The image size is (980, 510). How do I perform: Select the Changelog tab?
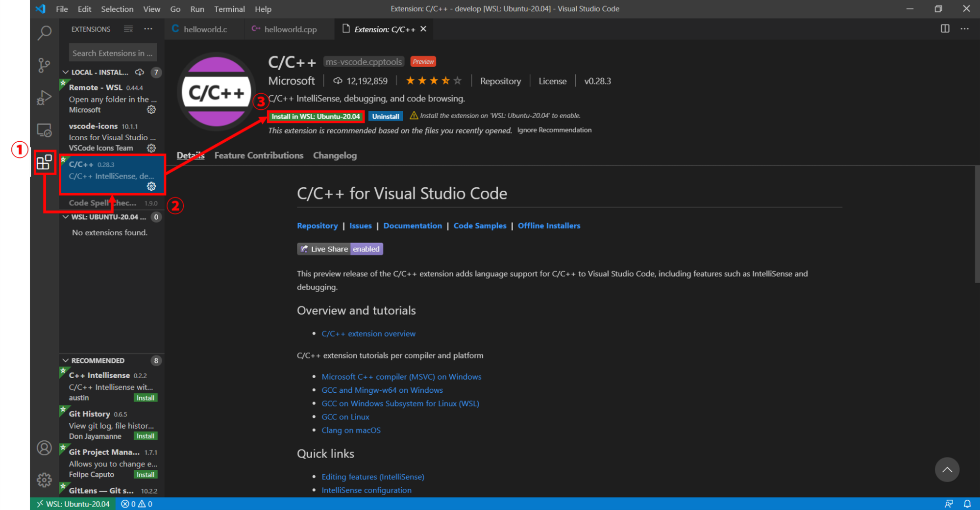tap(335, 155)
